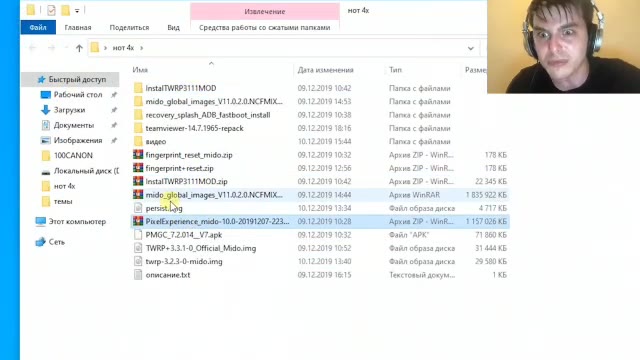Open Документы in navigation pane

[x=73, y=125]
